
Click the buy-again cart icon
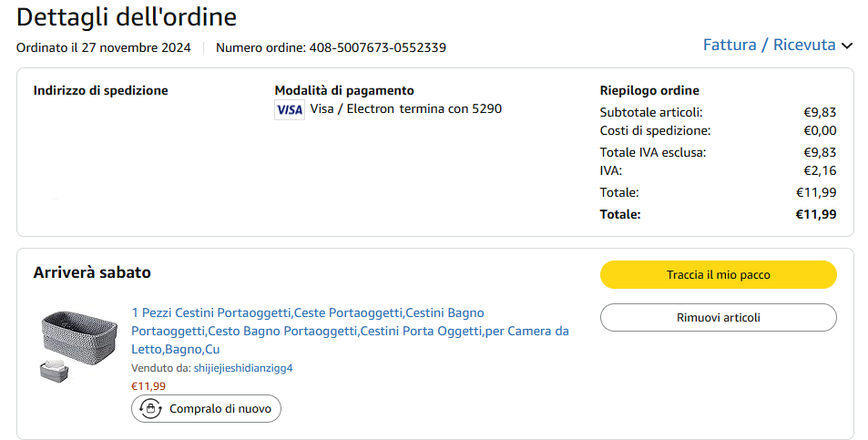(x=150, y=409)
